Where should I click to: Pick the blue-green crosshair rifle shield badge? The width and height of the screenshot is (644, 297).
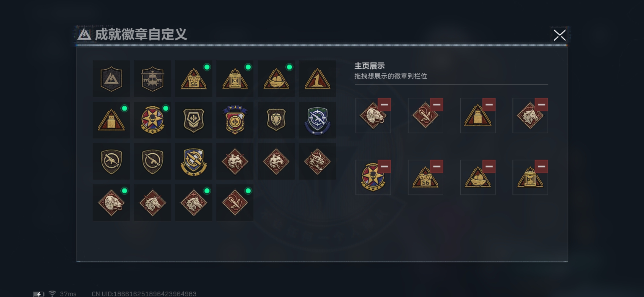[x=317, y=120]
